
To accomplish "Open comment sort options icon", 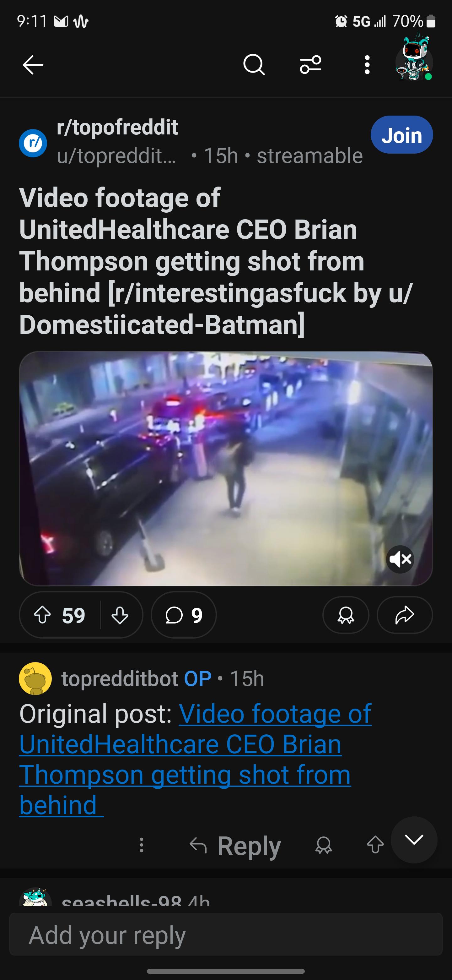I will coord(310,65).
